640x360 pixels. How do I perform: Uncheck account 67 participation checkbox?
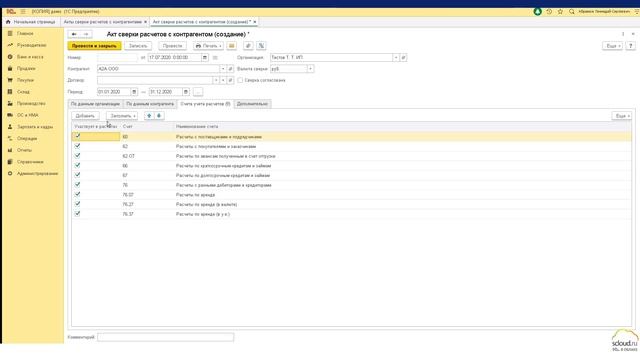(x=78, y=175)
